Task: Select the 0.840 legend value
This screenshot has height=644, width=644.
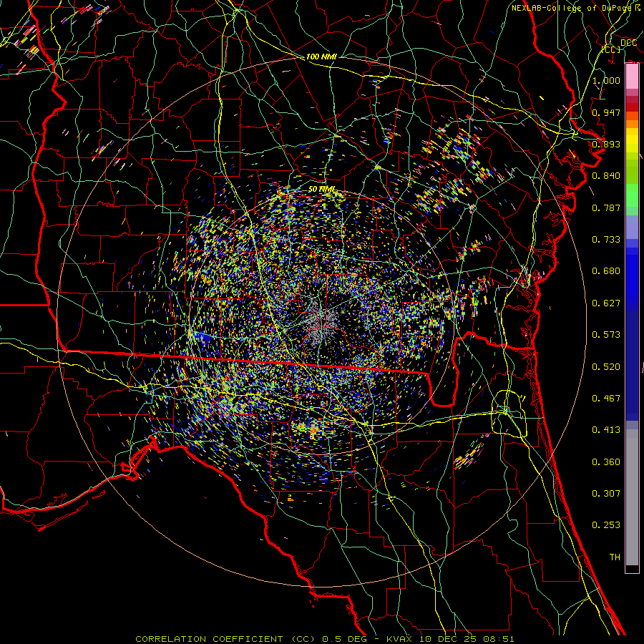Action: (x=606, y=176)
